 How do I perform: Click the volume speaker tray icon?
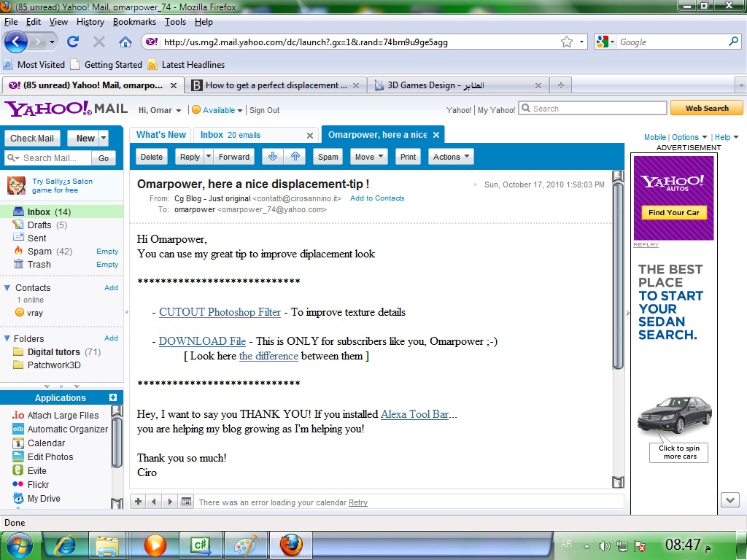(x=603, y=545)
